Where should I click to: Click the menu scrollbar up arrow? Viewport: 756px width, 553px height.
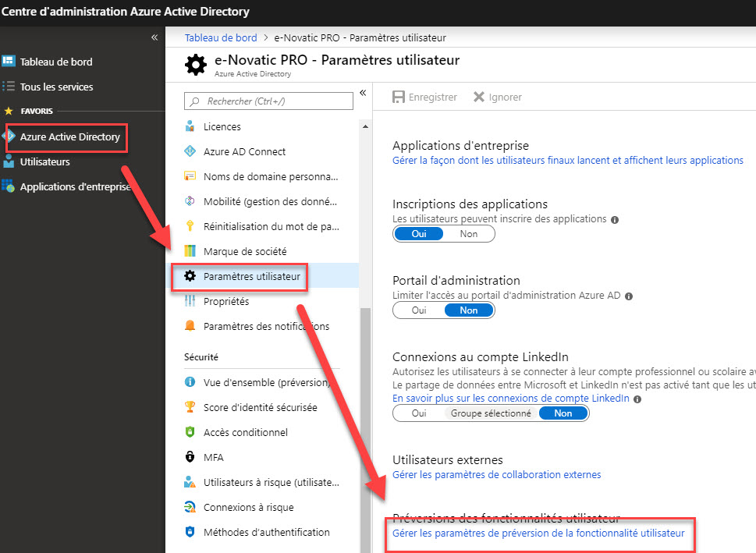tap(365, 126)
